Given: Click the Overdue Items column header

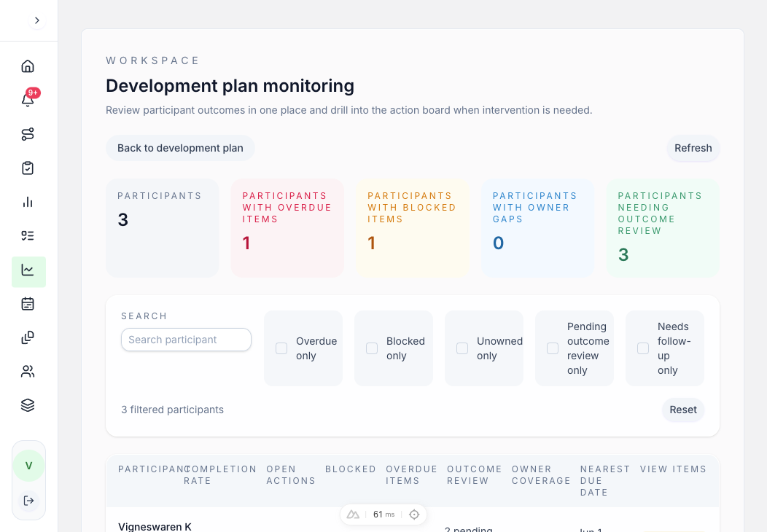Looking at the screenshot, I should [x=411, y=474].
